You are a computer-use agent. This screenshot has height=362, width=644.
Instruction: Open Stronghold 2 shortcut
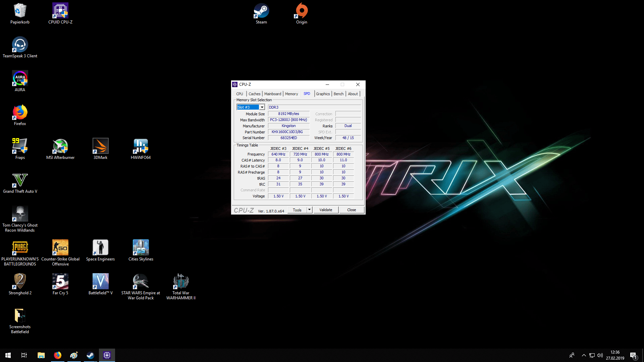[x=20, y=285]
